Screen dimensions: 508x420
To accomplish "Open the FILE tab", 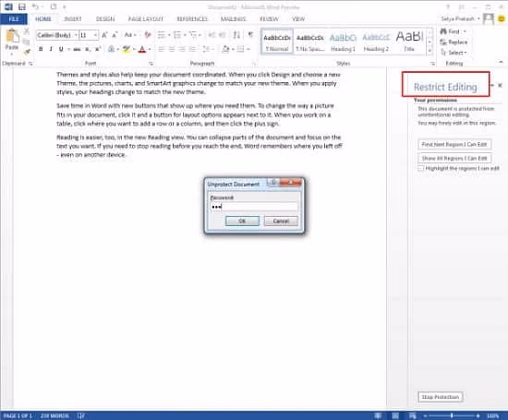I will click(14, 19).
